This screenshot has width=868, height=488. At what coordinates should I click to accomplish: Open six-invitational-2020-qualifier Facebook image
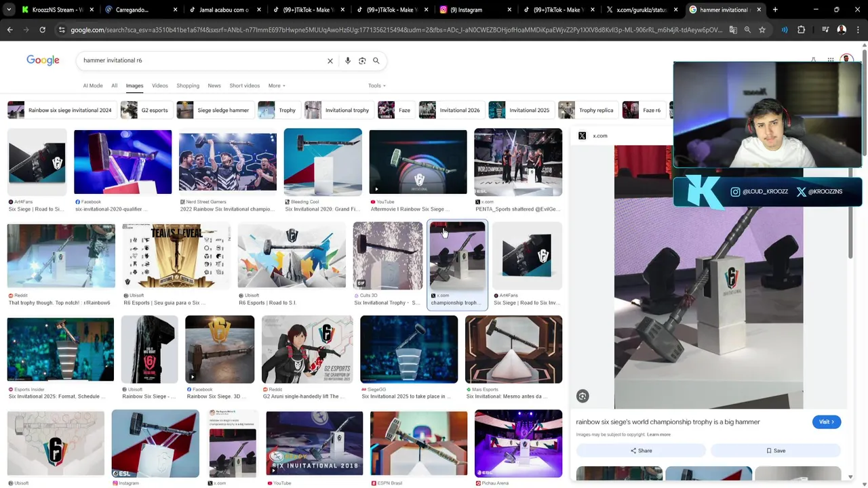pos(123,162)
